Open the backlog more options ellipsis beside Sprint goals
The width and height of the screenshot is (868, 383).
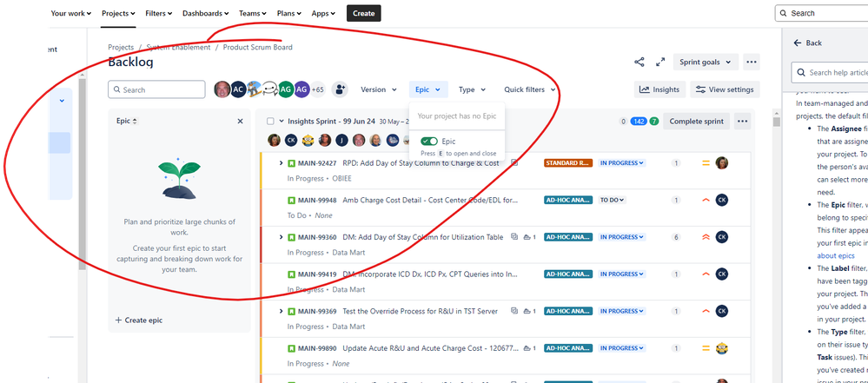[752, 62]
